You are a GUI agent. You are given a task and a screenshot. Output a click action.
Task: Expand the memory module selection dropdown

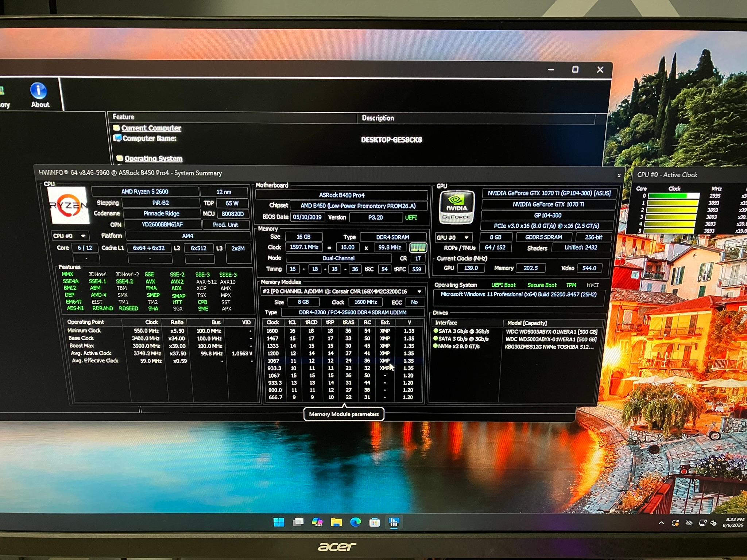pos(419,291)
